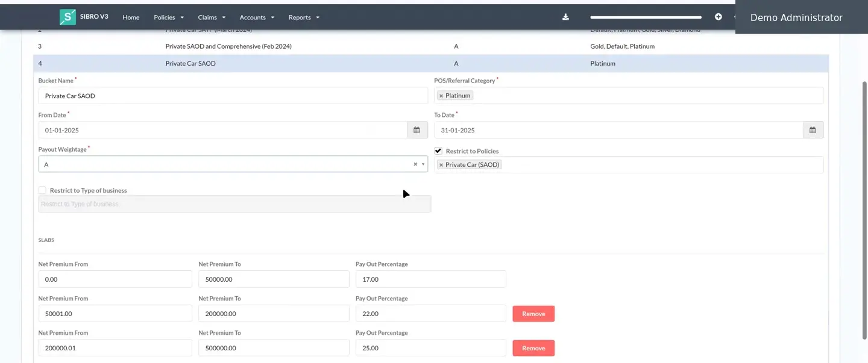Open the Payout Weightage dropdown arrow

(423, 164)
